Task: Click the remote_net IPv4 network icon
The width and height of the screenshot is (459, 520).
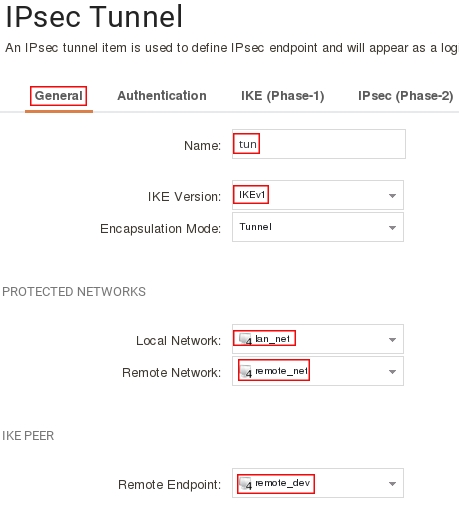Action: tap(246, 372)
